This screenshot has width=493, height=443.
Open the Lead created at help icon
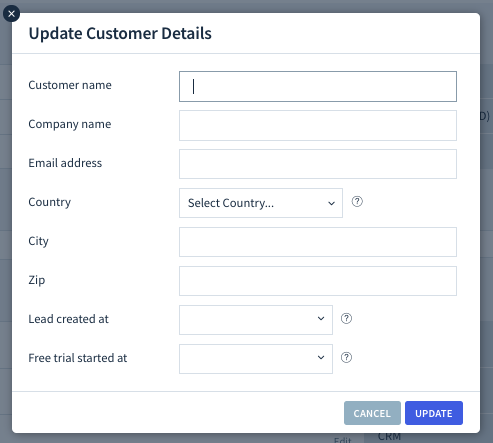(x=346, y=318)
